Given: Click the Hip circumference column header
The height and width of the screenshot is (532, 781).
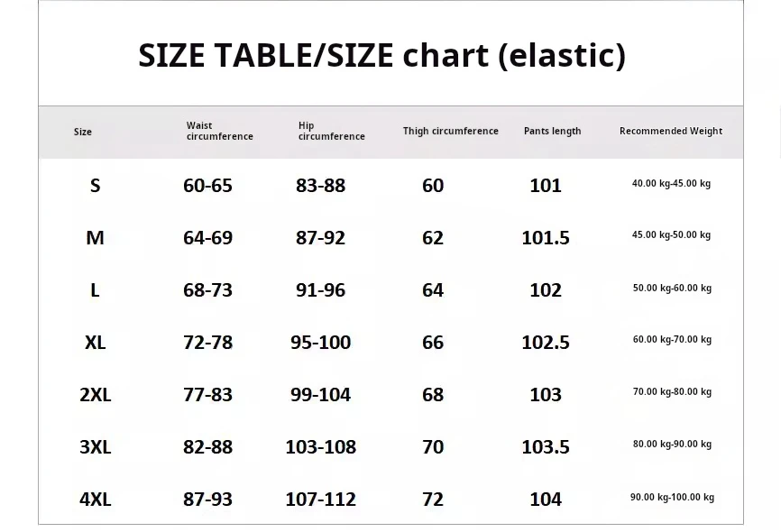Looking at the screenshot, I should [x=331, y=132].
